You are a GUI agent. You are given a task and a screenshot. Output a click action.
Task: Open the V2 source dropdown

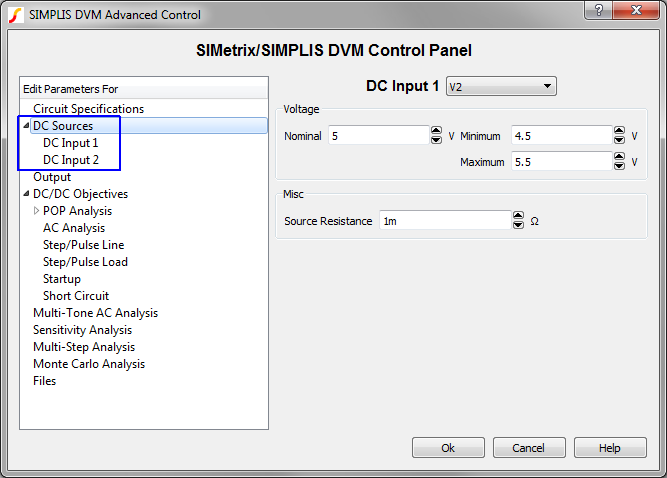point(500,87)
